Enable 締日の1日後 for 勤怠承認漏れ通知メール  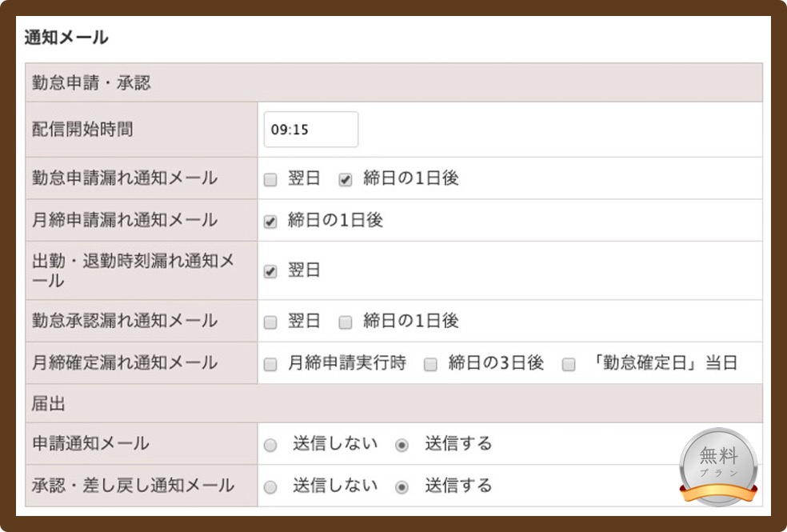coord(346,322)
